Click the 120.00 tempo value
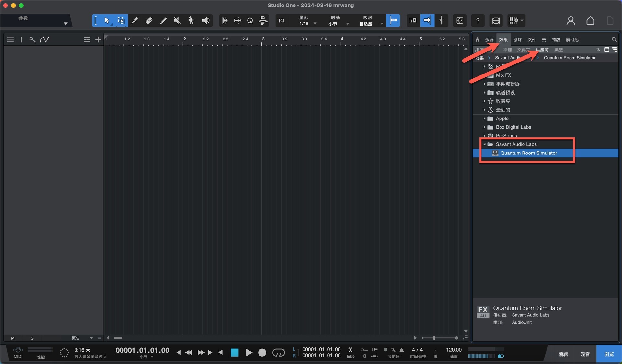This screenshot has height=364, width=622. click(x=454, y=350)
